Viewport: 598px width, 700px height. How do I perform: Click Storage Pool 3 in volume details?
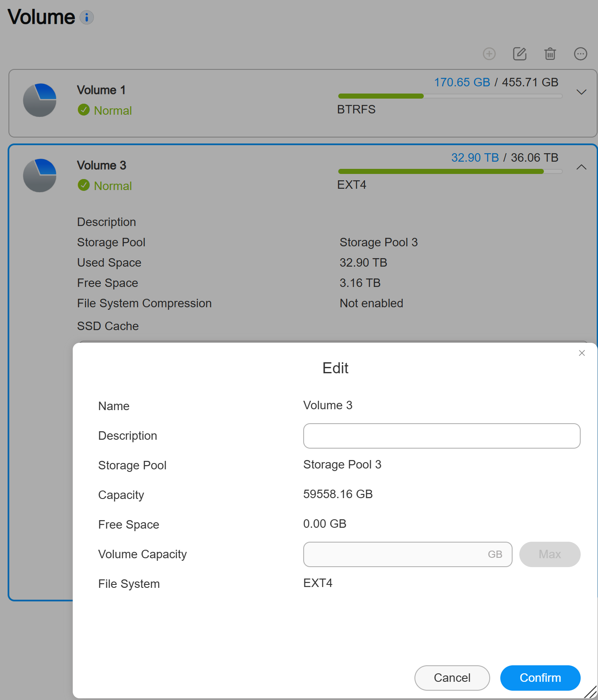pos(379,242)
